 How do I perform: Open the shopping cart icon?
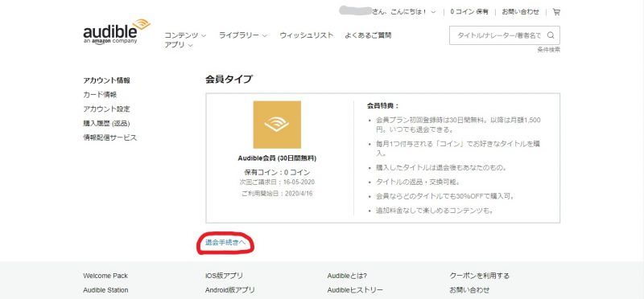(556, 12)
